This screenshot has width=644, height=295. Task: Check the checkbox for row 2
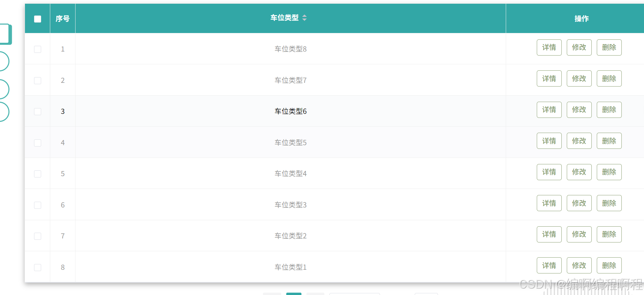coord(37,80)
